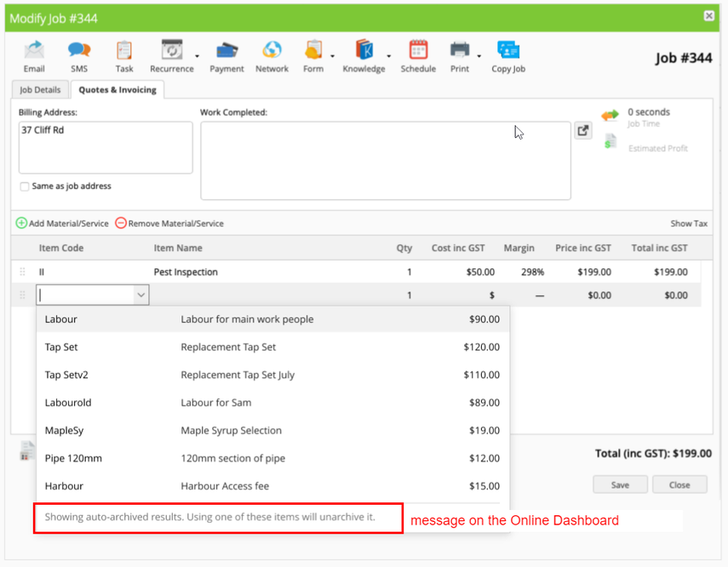This screenshot has height=567, width=728.
Task: Select the Pest Inspection item row
Action: tap(356, 272)
